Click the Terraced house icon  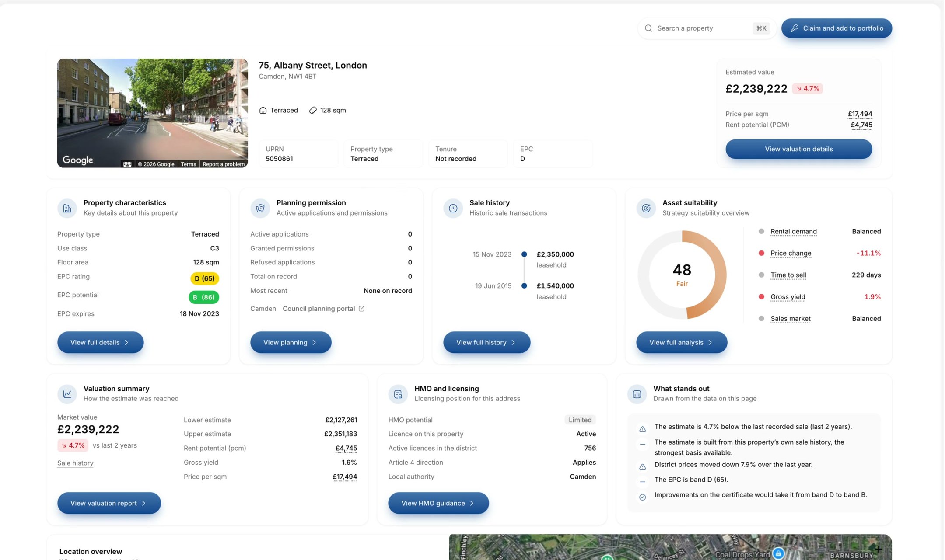[x=263, y=110]
